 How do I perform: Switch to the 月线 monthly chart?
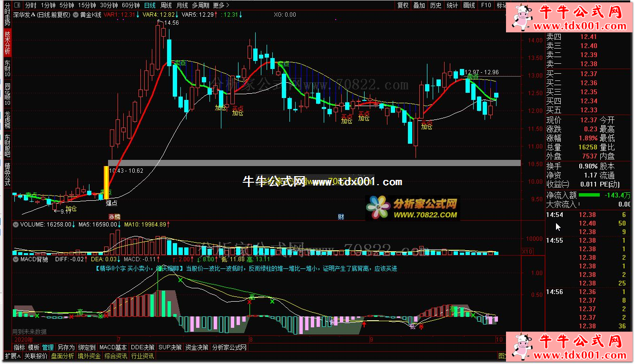[182, 5]
